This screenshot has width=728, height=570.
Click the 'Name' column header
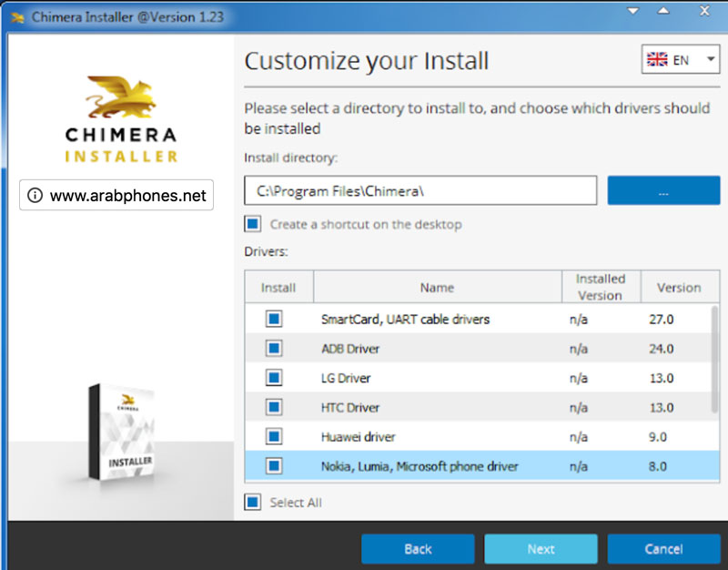[438, 287]
